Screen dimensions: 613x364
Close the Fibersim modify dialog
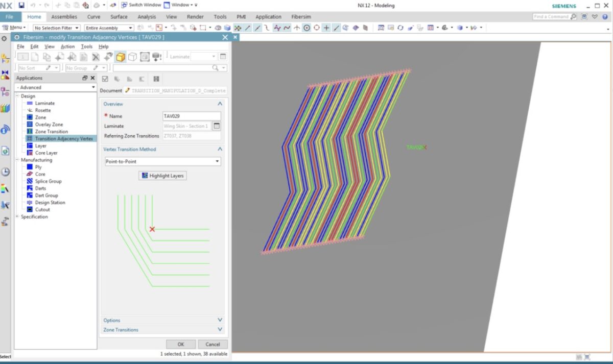225,37
